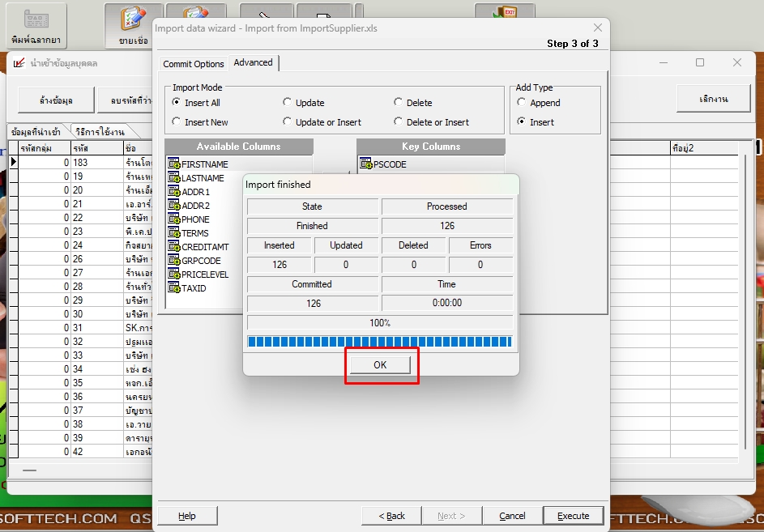
Task: Select PSCODE key column icon
Action: tap(366, 164)
